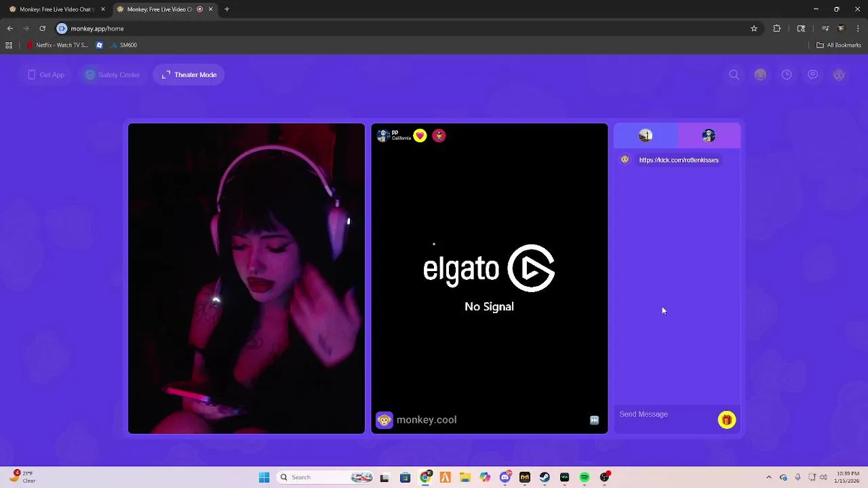868x488 pixels.
Task: Open the Chrome profile avatar
Action: (x=842, y=28)
